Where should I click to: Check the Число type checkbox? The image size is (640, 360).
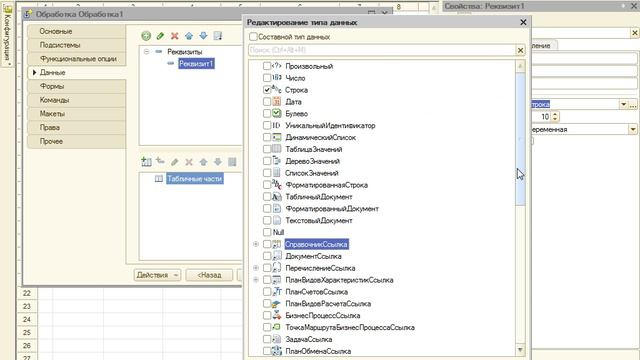(267, 78)
